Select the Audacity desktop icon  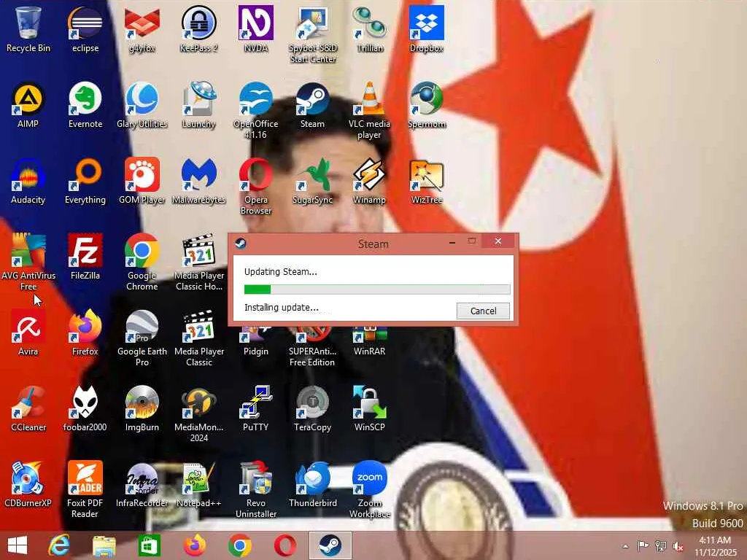pyautogui.click(x=28, y=181)
